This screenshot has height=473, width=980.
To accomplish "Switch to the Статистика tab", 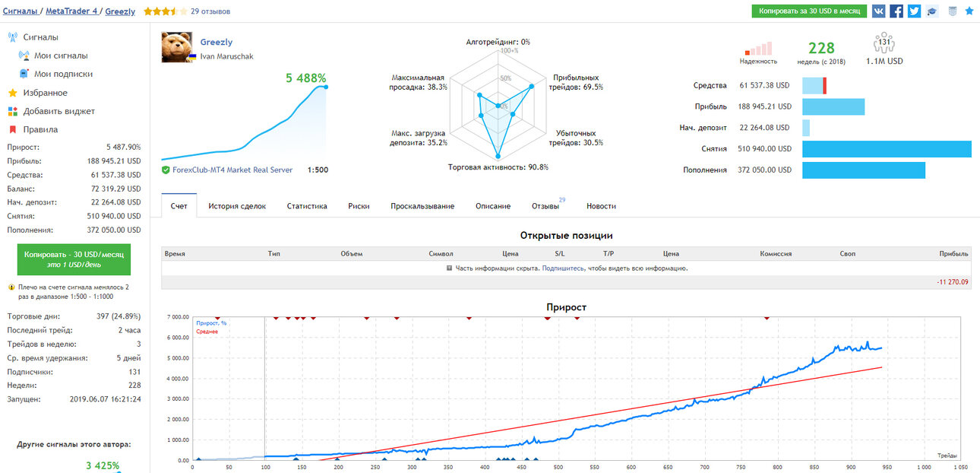I will point(307,206).
